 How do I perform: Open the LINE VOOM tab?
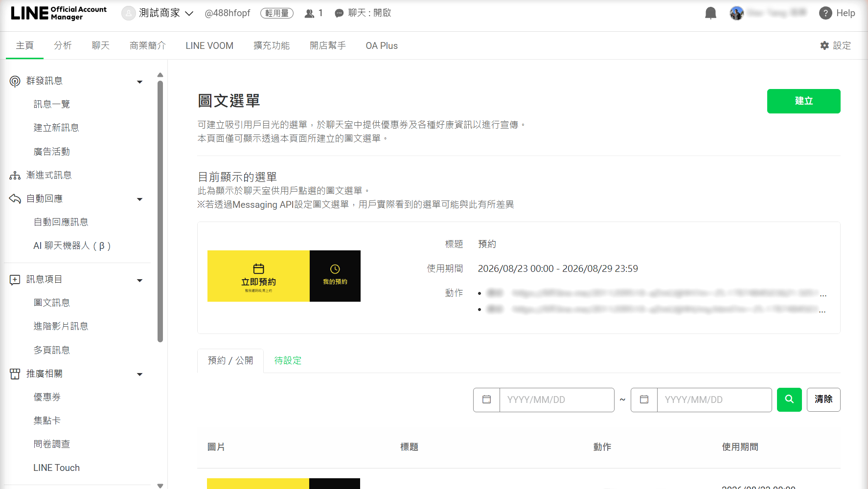coord(209,45)
